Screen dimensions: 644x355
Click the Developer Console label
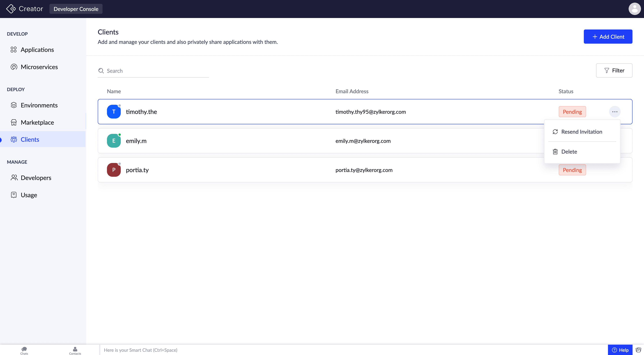76,9
